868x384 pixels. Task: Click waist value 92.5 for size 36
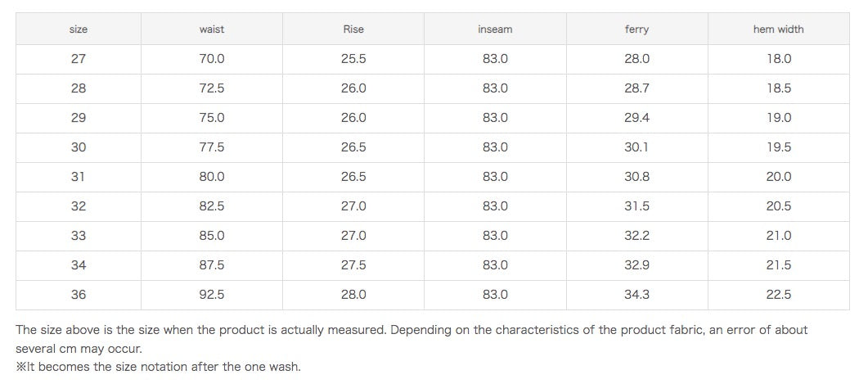click(212, 295)
